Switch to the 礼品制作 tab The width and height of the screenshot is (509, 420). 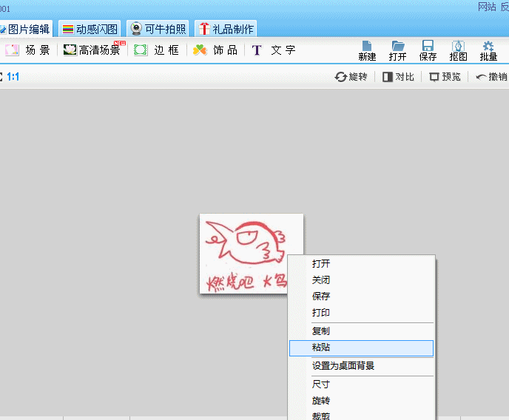pyautogui.click(x=226, y=29)
